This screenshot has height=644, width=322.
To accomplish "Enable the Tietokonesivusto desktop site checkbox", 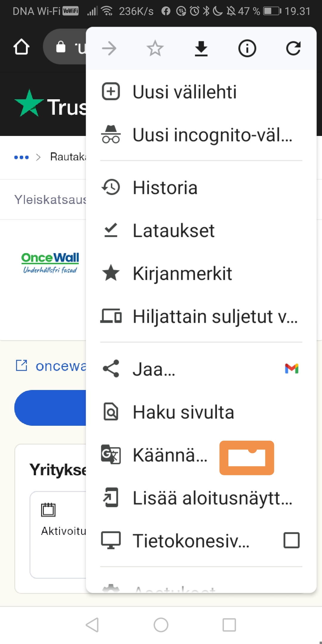I will tap(291, 540).
